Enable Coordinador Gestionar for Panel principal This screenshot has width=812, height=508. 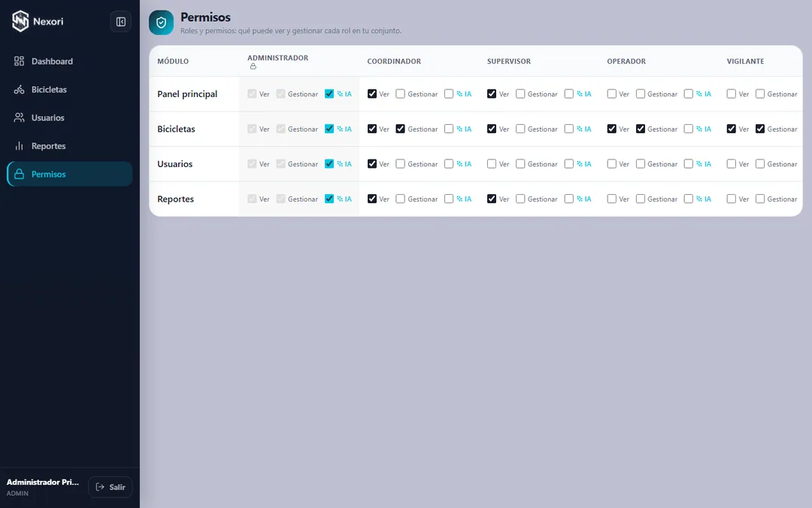[x=400, y=94]
